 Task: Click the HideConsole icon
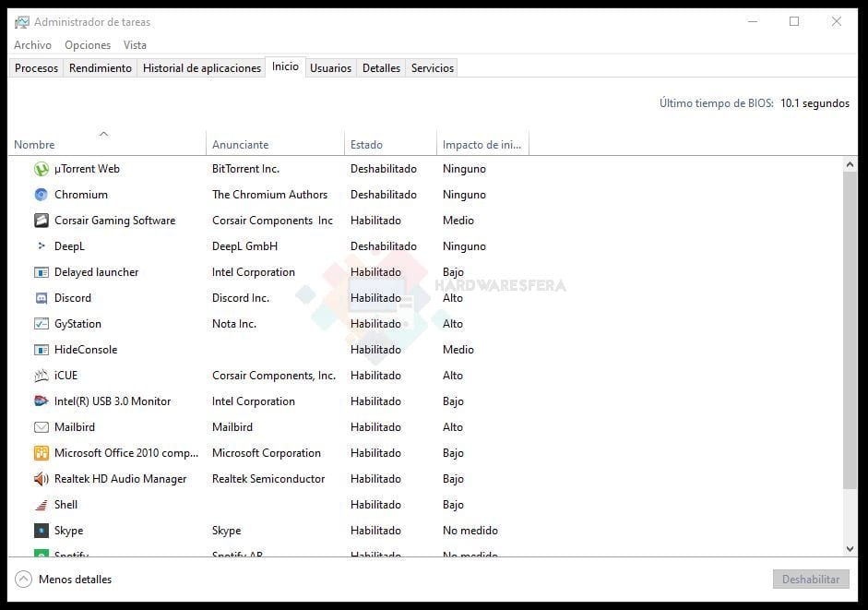tap(42, 350)
